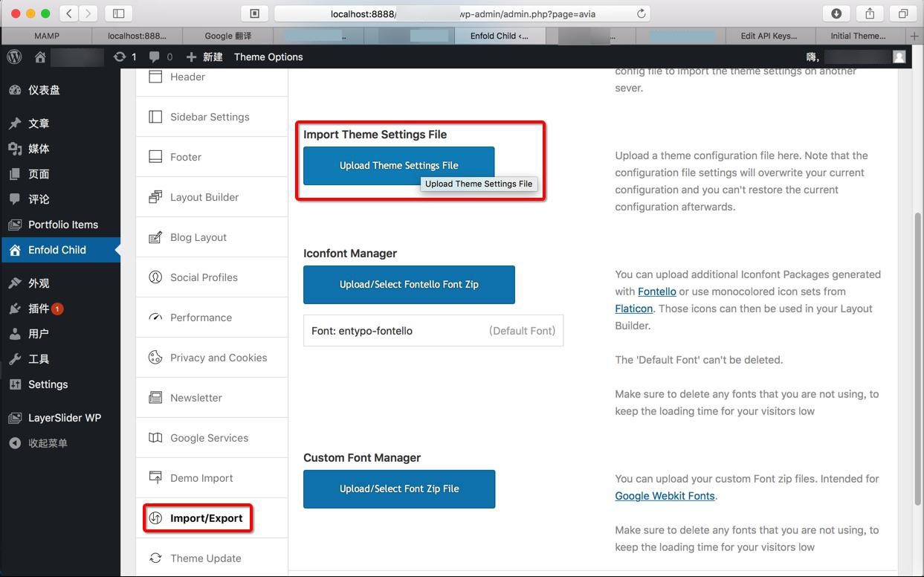The image size is (924, 577).
Task: Select the Newsletter icon
Action: coord(155,398)
